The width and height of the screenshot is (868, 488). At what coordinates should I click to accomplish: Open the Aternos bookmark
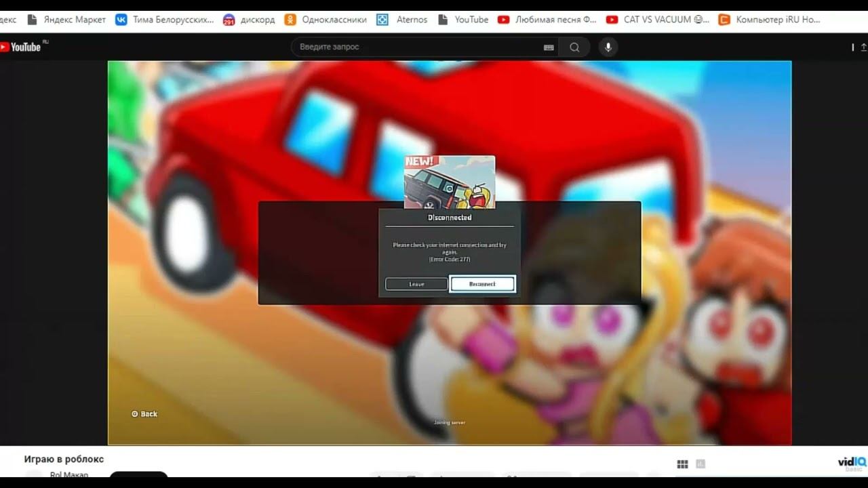pos(402,20)
